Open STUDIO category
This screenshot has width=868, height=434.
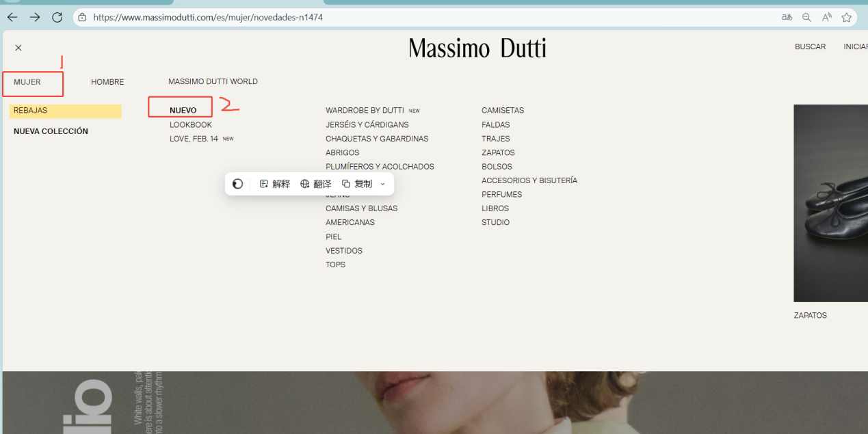(495, 222)
